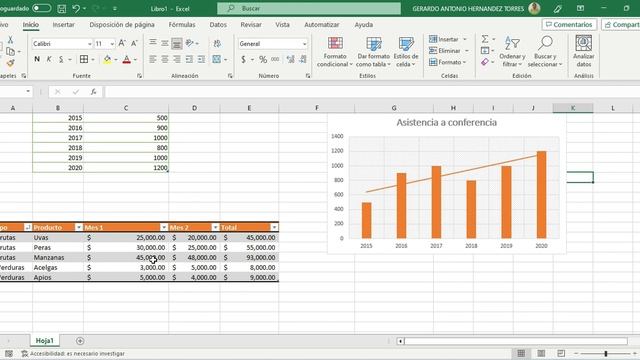Toggle wrap text icon

click(217, 43)
